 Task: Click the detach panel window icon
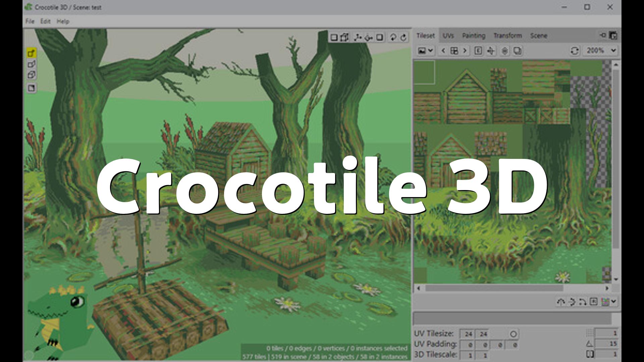613,35
